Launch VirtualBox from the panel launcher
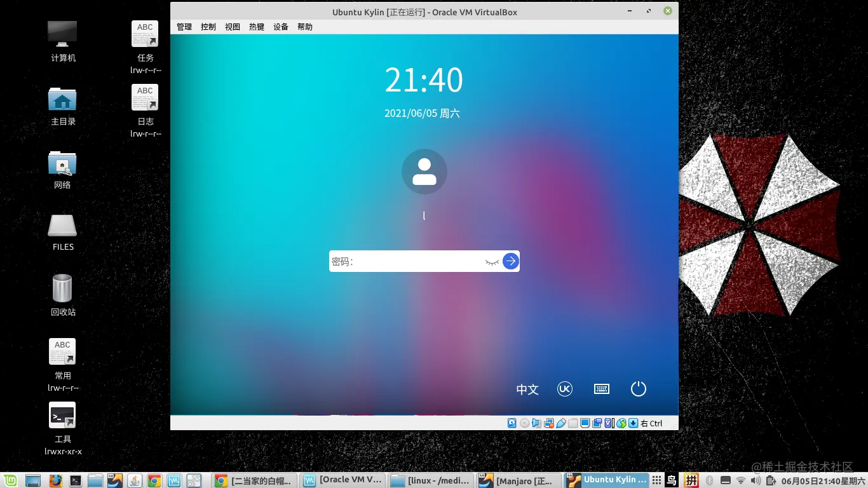Screen dimensions: 868x488 pyautogui.click(x=114, y=480)
